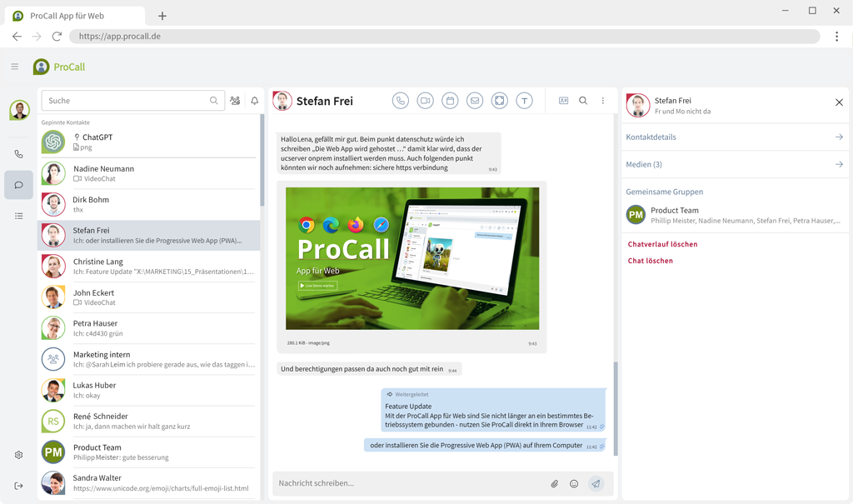853x504 pixels.
Task: Click the Chat löschen link
Action: click(x=650, y=261)
